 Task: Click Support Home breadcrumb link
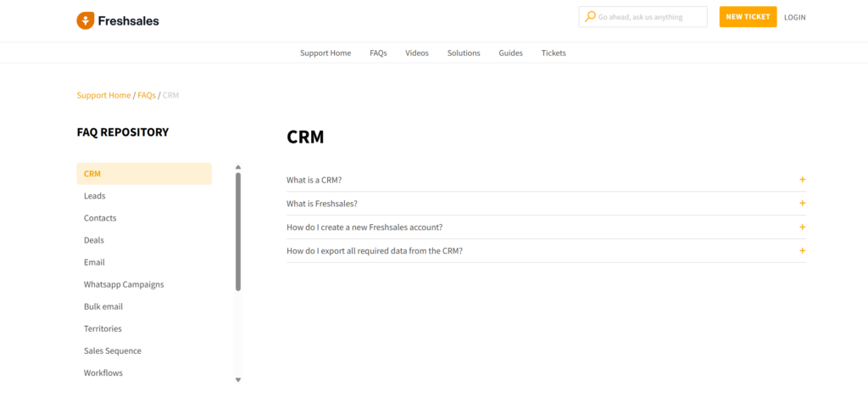point(103,95)
